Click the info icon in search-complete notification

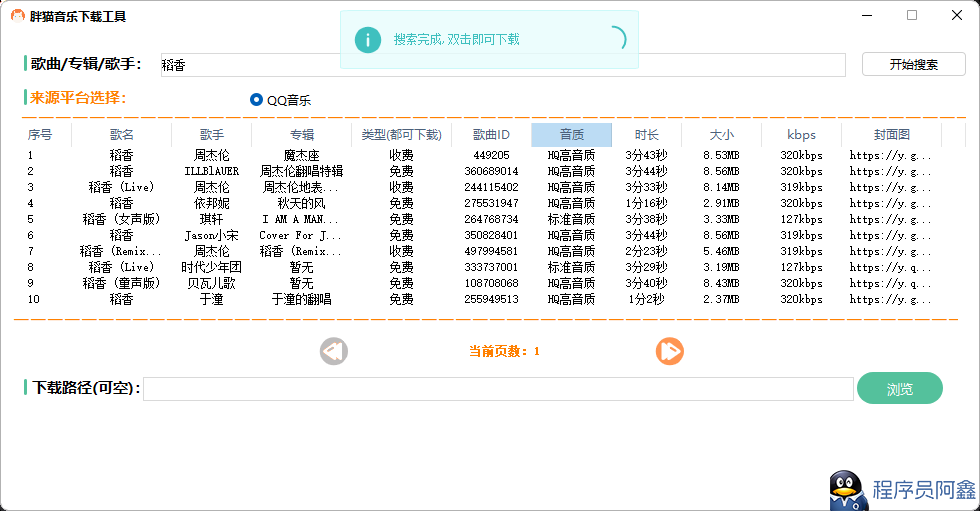tap(368, 40)
